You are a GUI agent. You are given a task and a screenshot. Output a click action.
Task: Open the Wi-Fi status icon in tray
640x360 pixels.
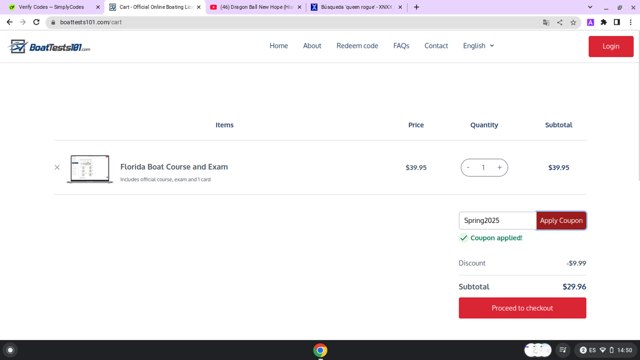(602, 350)
